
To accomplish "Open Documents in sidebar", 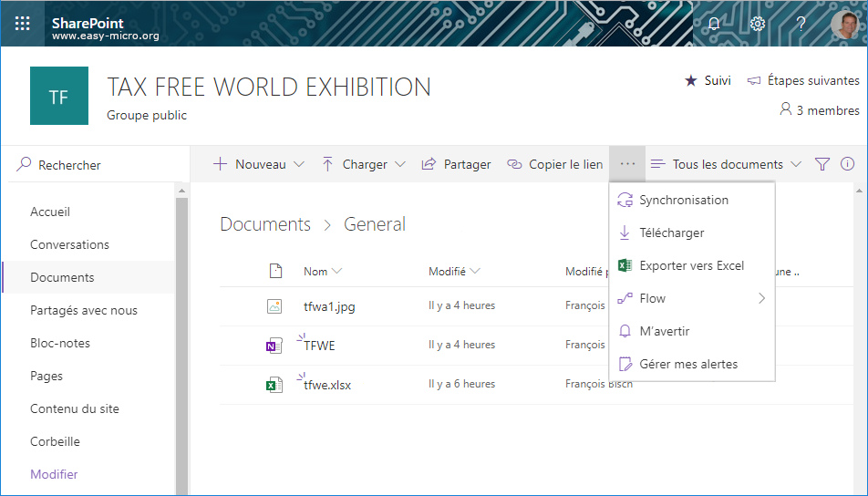I will coord(62,277).
